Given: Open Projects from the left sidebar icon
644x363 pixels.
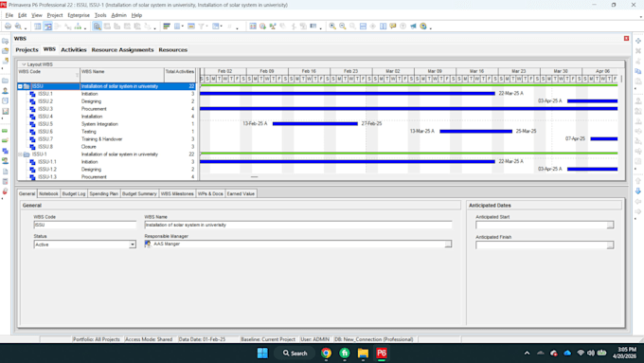Looking at the screenshot, I should [5, 81].
